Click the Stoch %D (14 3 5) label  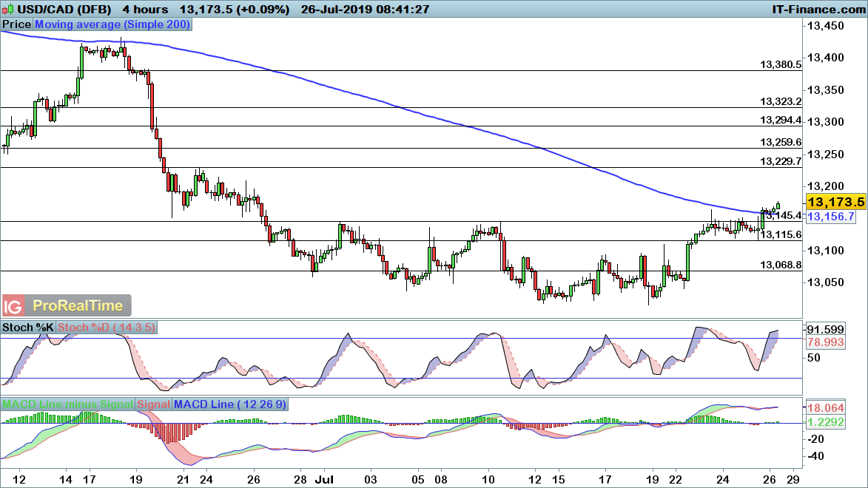[x=107, y=328]
